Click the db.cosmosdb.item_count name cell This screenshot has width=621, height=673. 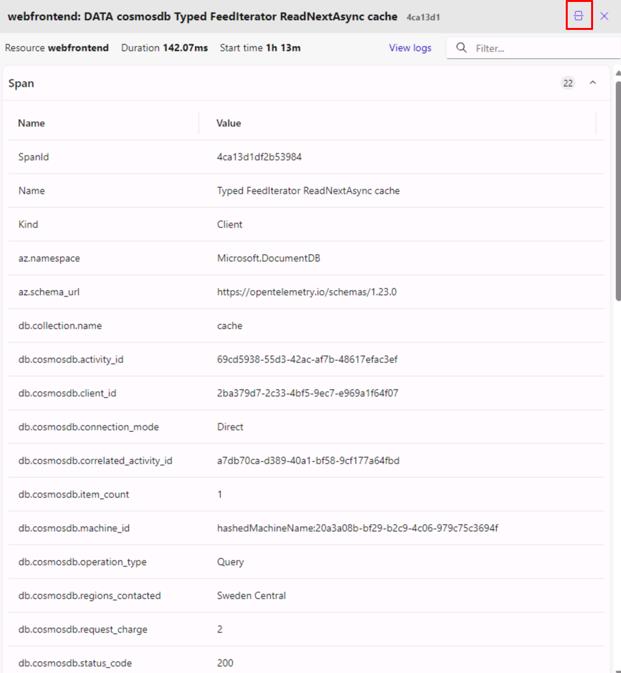74,494
